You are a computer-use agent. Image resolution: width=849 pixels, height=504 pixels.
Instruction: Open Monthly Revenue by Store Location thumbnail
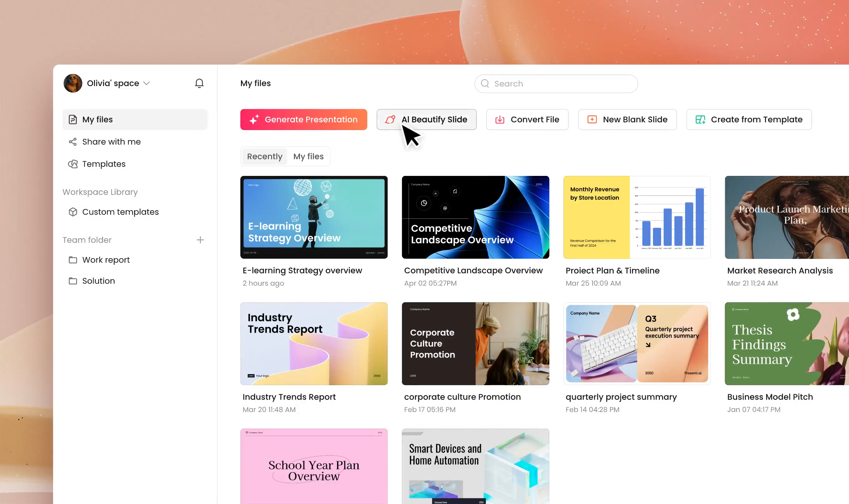click(637, 217)
